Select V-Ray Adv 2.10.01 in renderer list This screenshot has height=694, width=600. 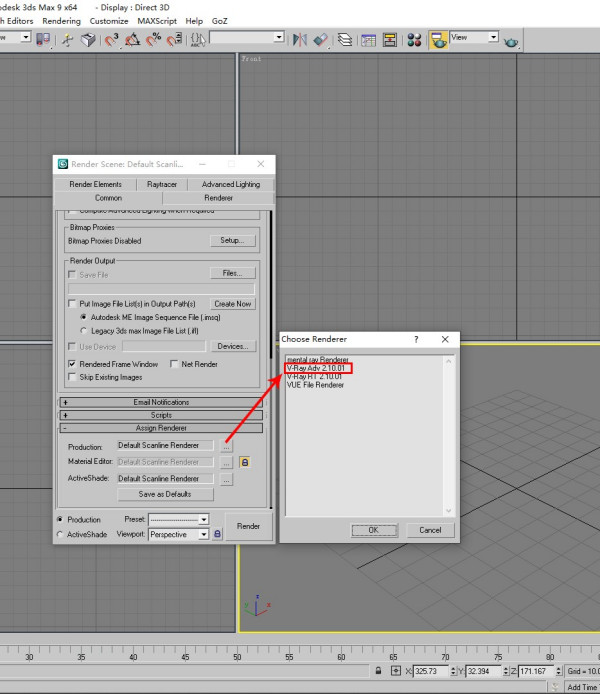click(x=315, y=368)
